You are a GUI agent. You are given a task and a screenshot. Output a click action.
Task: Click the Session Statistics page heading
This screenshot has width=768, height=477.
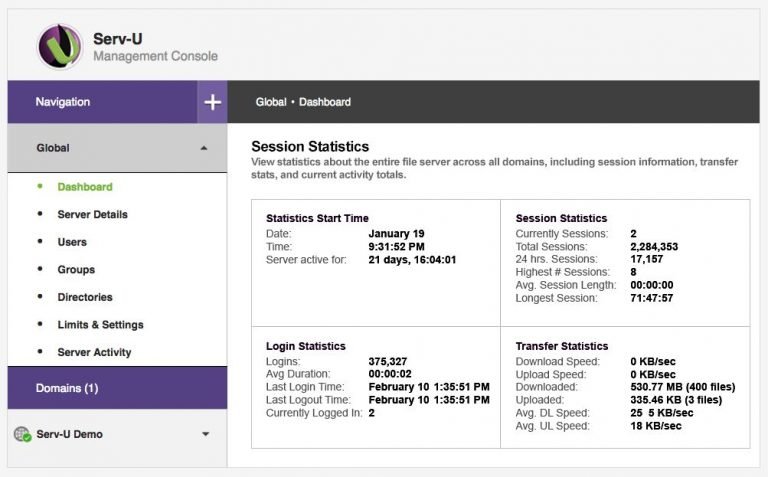(x=310, y=147)
